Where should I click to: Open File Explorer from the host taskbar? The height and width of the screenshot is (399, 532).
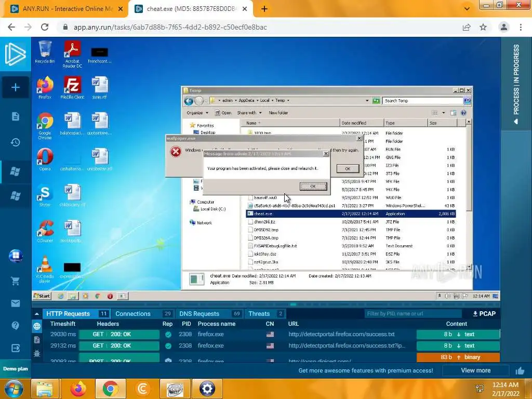pos(45,389)
